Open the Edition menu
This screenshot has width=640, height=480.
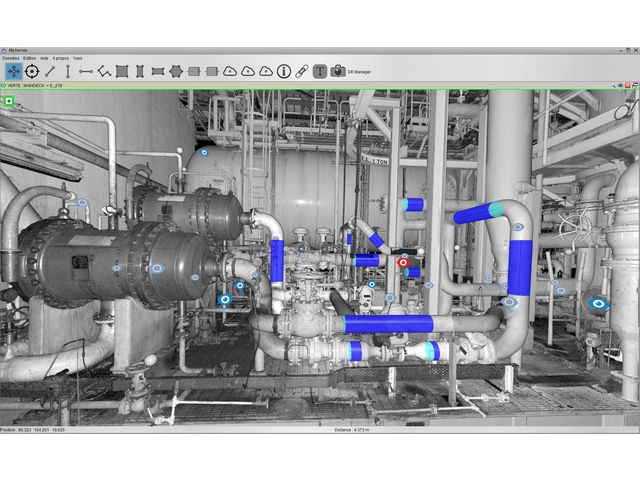point(30,58)
